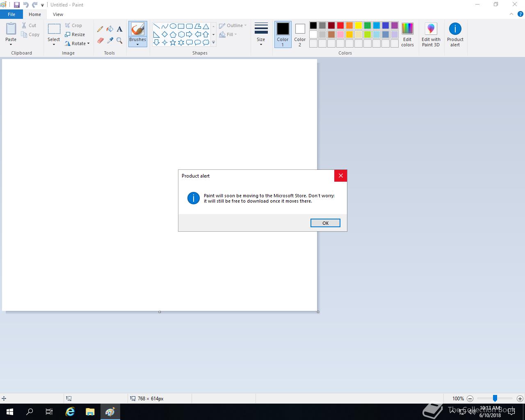Click the Crop tool
Image resolution: width=525 pixels, height=420 pixels.
(x=73, y=25)
